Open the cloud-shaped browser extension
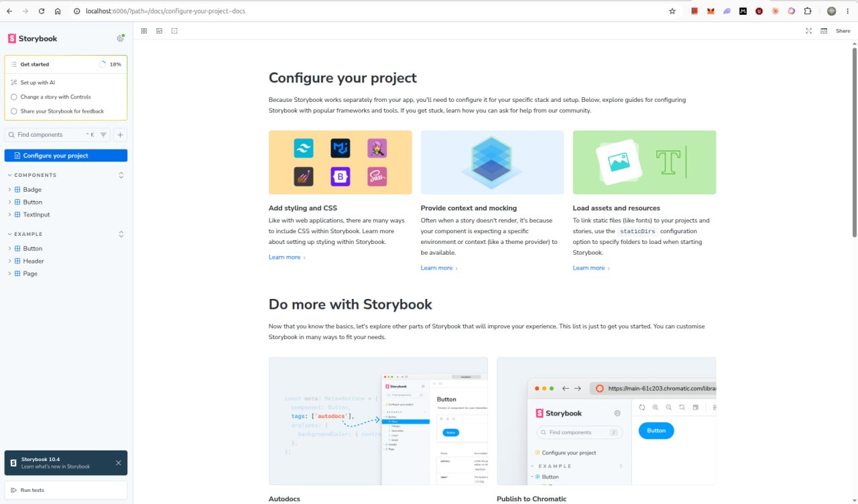858x504 pixels. tap(791, 11)
